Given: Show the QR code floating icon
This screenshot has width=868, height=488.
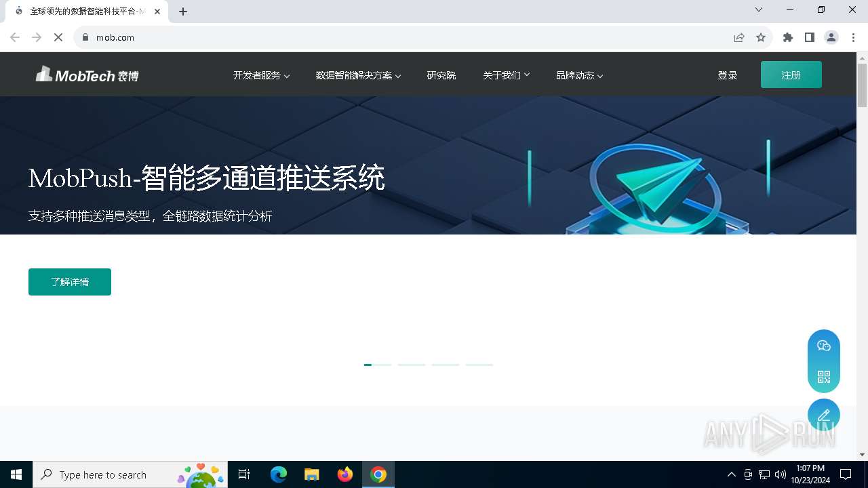Looking at the screenshot, I should tap(824, 377).
